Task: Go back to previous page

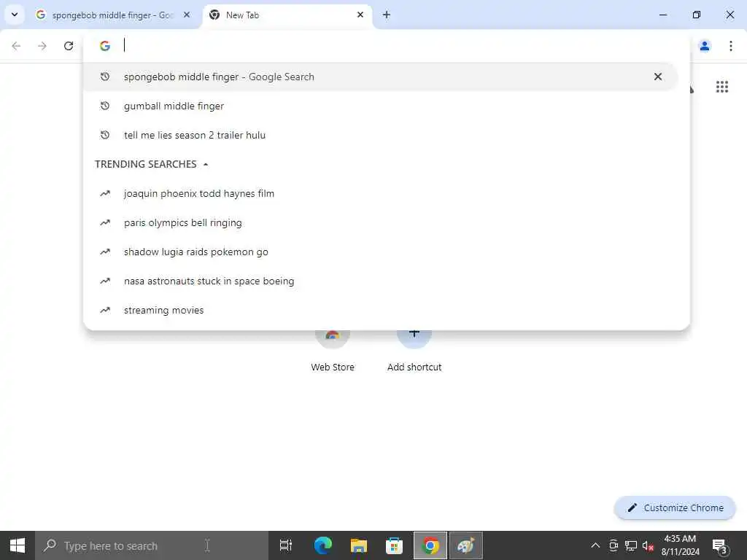Action: tap(16, 46)
